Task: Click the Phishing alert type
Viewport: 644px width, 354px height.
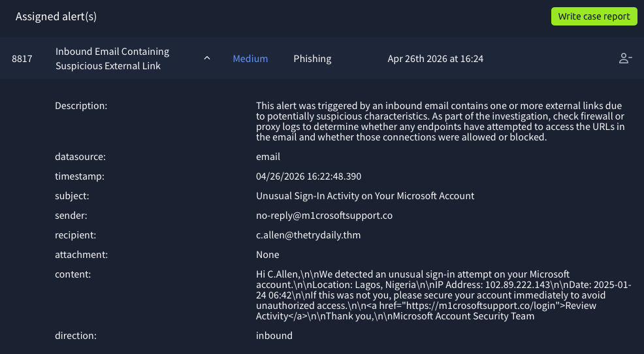Action: pos(312,59)
